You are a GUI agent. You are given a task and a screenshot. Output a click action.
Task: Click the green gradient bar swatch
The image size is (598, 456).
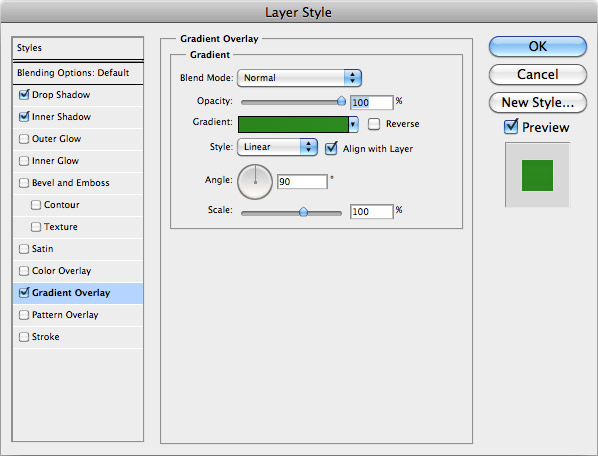pyautogui.click(x=293, y=125)
